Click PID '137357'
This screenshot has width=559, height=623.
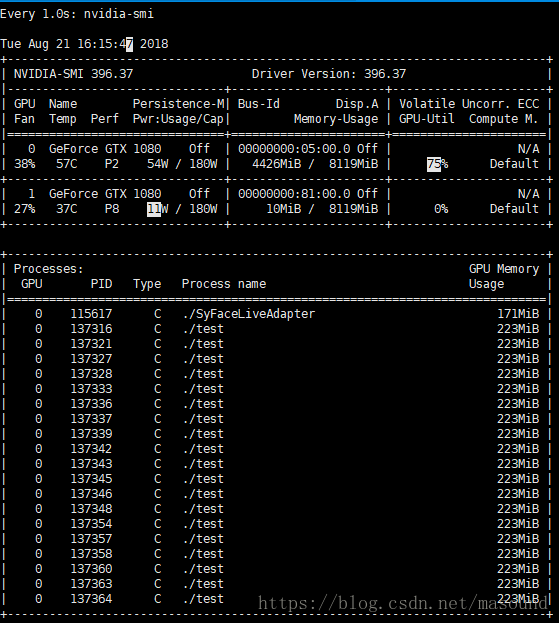[91, 539]
